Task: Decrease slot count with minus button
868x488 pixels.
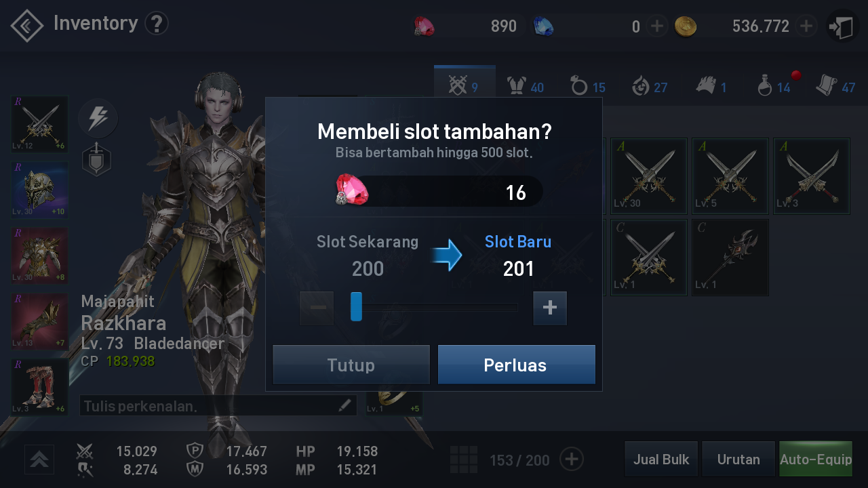Action: tap(317, 308)
